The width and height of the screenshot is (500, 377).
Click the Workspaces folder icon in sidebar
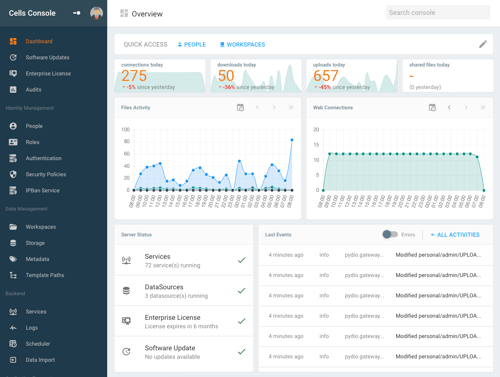[x=13, y=227]
